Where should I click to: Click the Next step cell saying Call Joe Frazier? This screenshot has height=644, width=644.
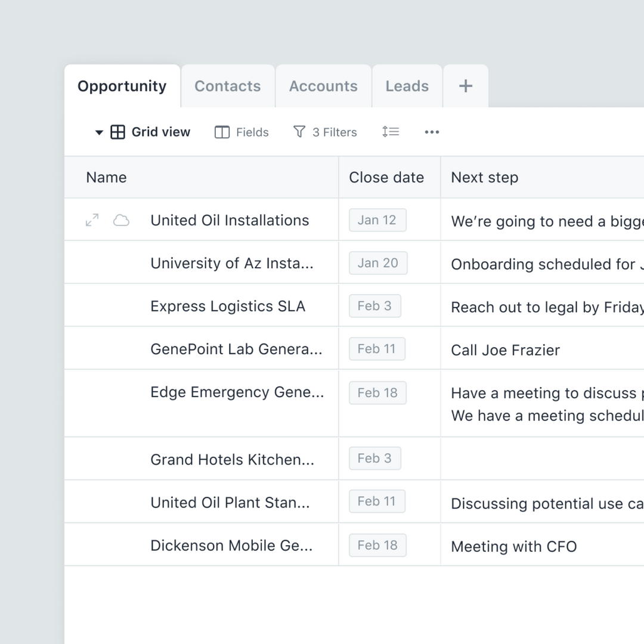(x=505, y=350)
